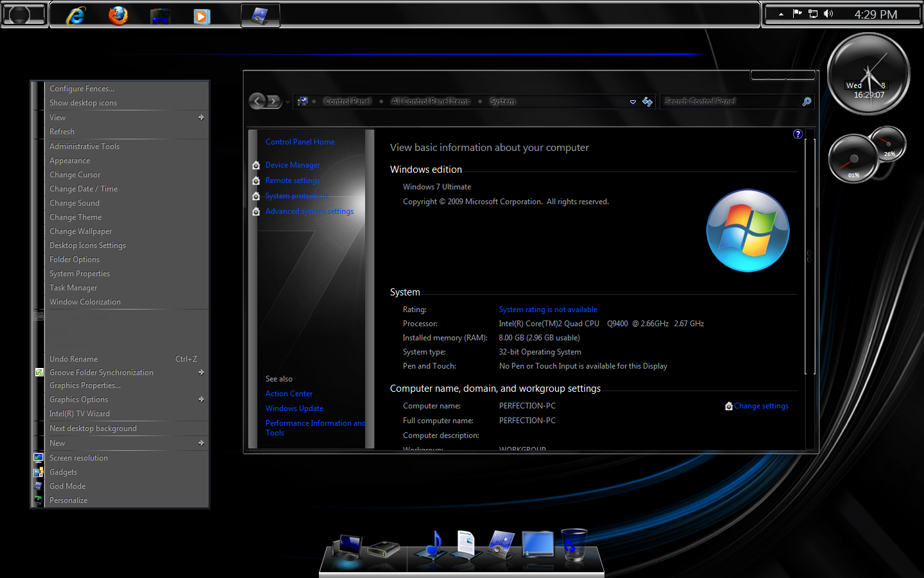Select Task Manager from context menu
924x578 pixels.
point(73,288)
